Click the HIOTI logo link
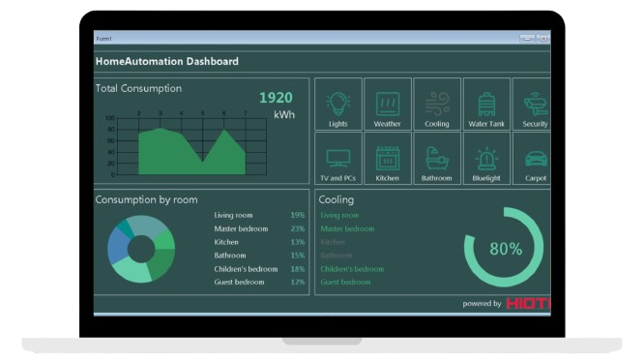This screenshot has width=644, height=363. (528, 303)
